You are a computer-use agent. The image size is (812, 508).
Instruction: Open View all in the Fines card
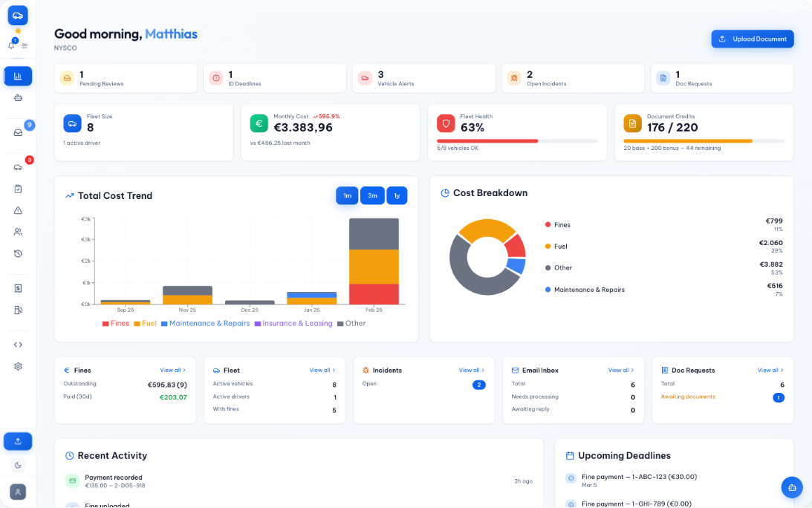(x=172, y=370)
